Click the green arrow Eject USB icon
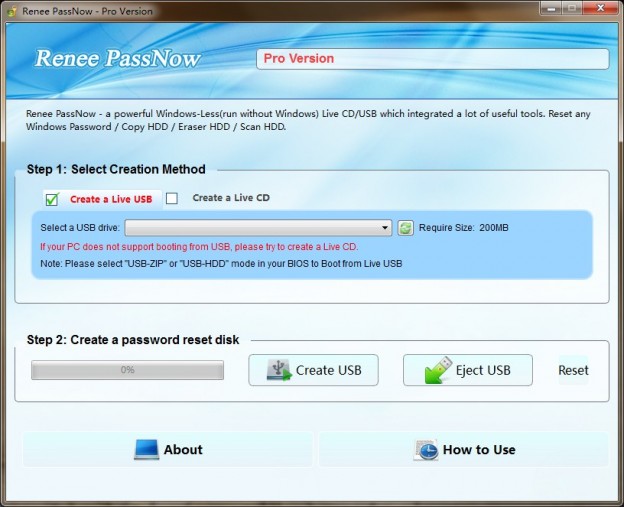 [x=437, y=370]
